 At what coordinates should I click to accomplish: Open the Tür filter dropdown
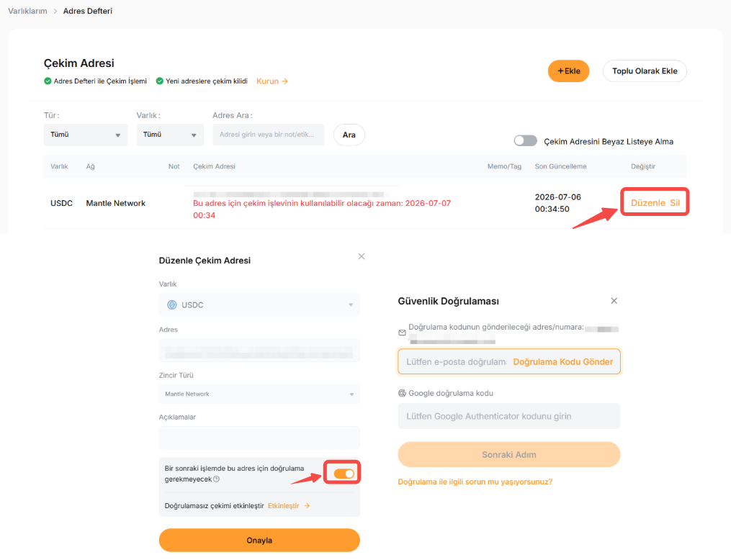click(86, 135)
